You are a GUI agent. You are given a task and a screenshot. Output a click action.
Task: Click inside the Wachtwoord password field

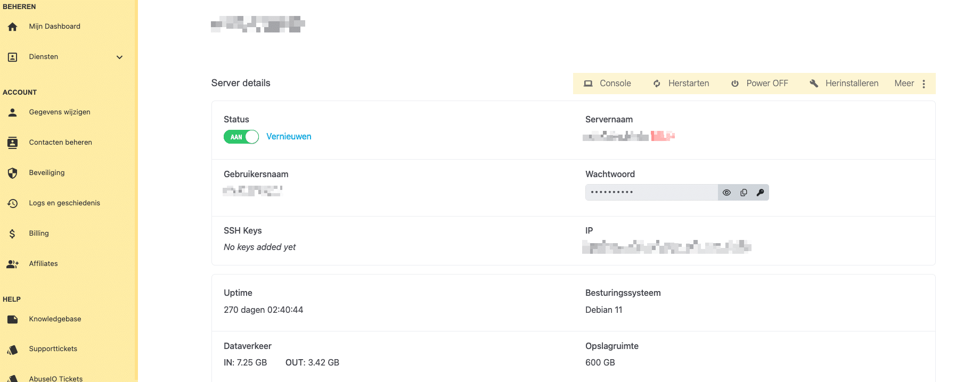[x=651, y=193]
